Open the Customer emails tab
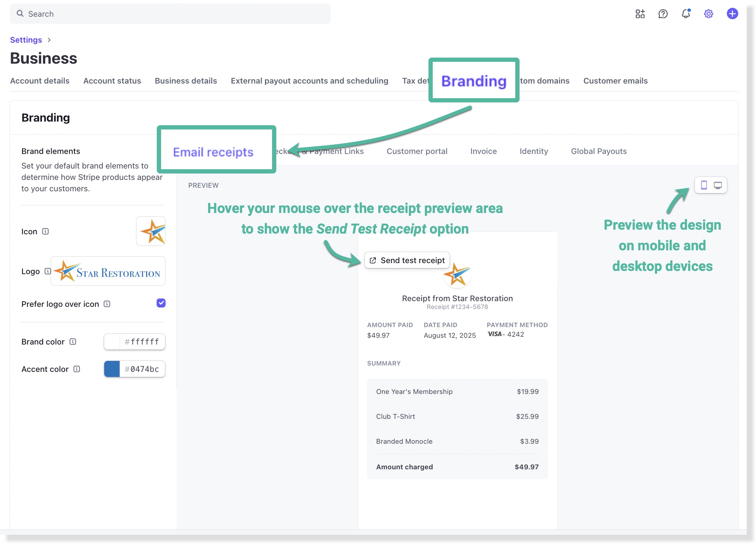The image size is (756, 544). click(615, 81)
